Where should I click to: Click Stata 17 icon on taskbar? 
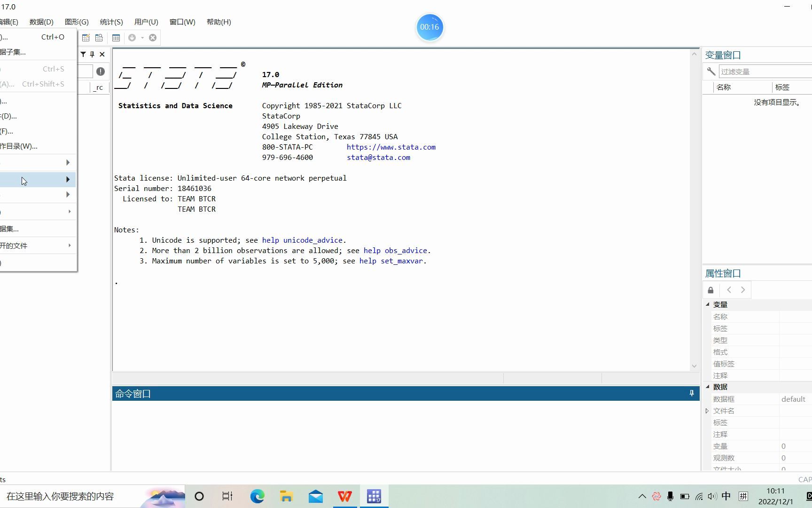point(374,496)
